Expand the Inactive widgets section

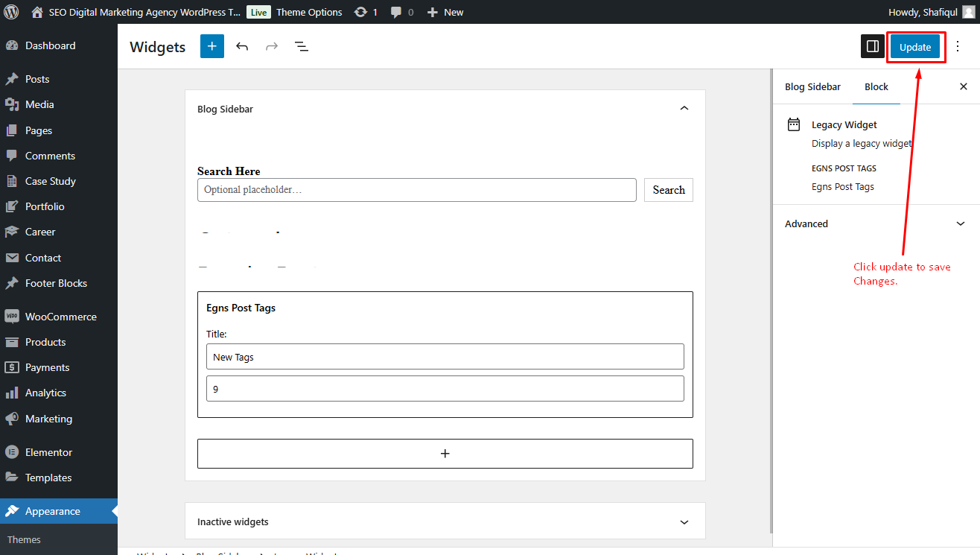coord(684,522)
